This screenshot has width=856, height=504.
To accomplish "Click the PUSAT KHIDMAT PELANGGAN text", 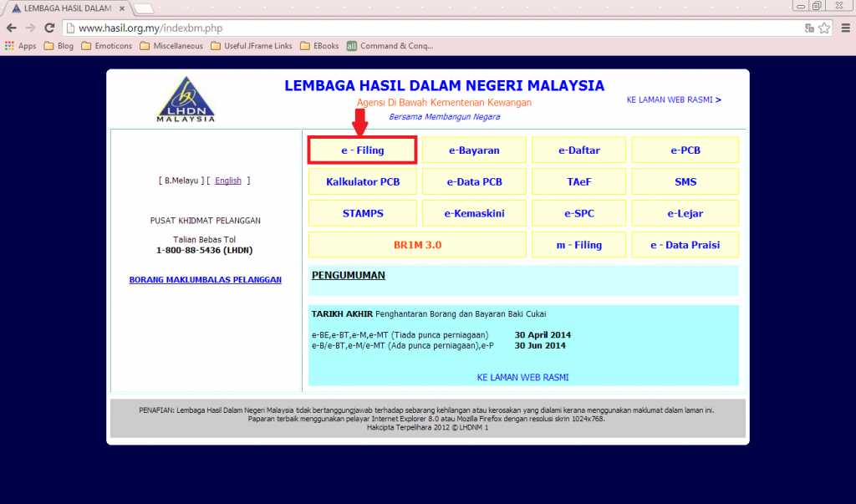I will pyautogui.click(x=206, y=221).
